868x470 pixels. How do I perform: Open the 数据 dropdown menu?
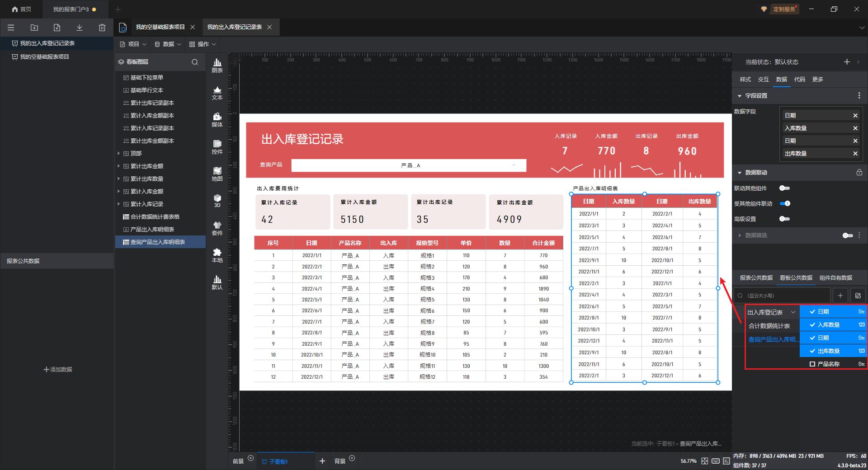[168, 44]
